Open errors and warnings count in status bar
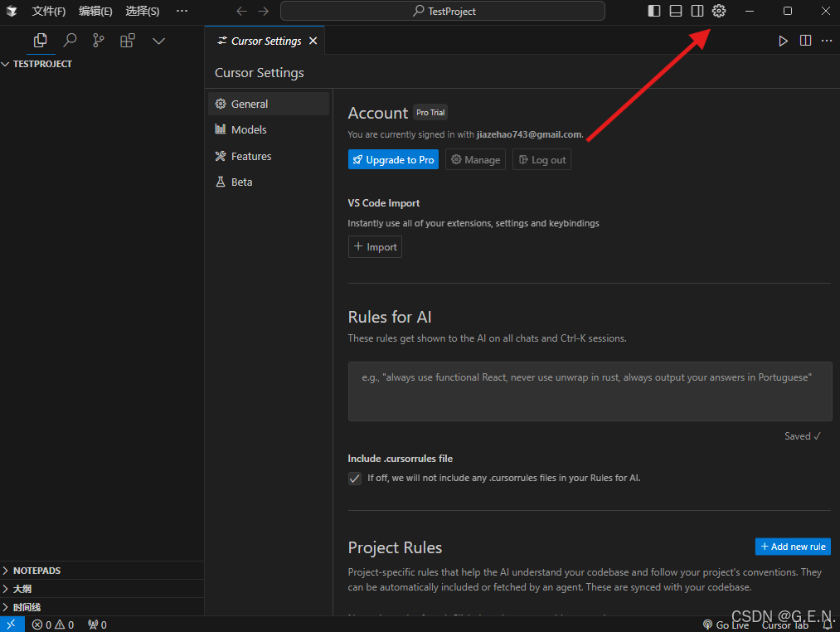 pyautogui.click(x=52, y=625)
